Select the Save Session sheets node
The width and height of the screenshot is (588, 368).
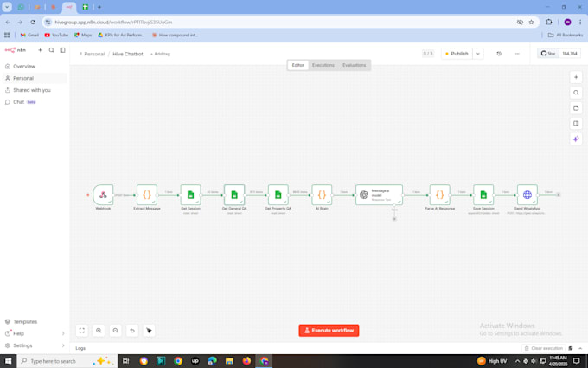(483, 195)
